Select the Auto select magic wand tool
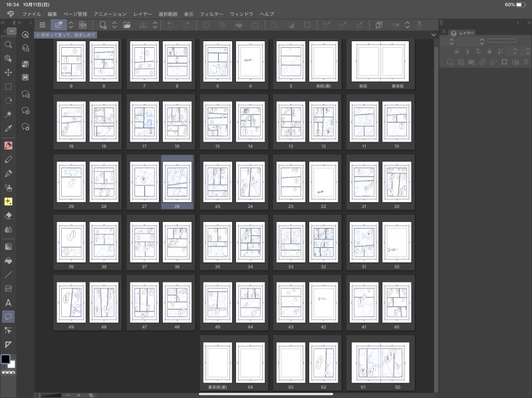Viewport: 532px width, 398px height. pyautogui.click(x=8, y=114)
